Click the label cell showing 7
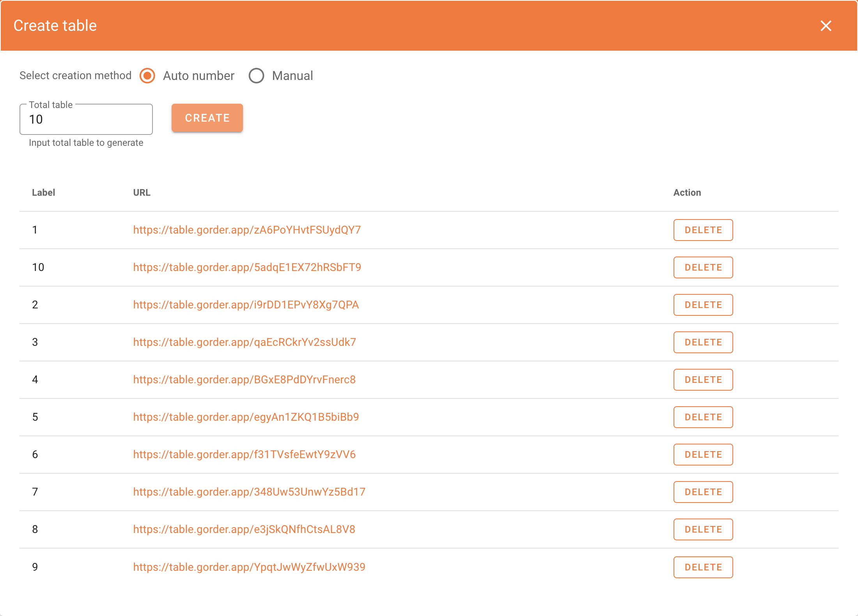Screen dimensions: 858x616 [35, 492]
